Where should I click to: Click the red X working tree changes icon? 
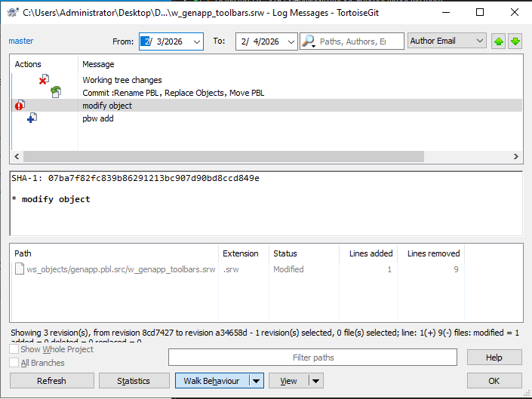pos(44,80)
